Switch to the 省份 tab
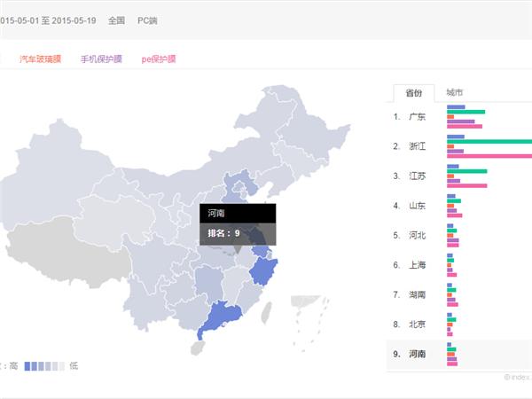 413,93
